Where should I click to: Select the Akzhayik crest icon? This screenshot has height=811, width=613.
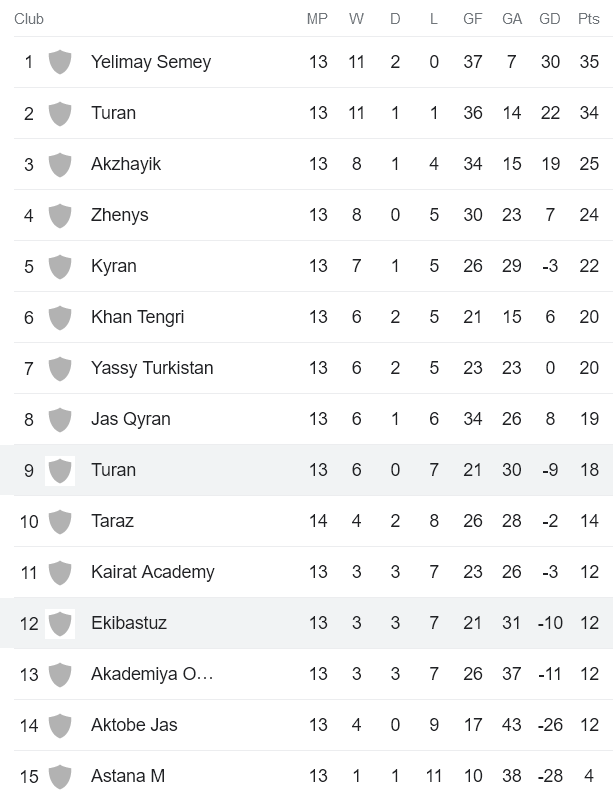pyautogui.click(x=60, y=164)
